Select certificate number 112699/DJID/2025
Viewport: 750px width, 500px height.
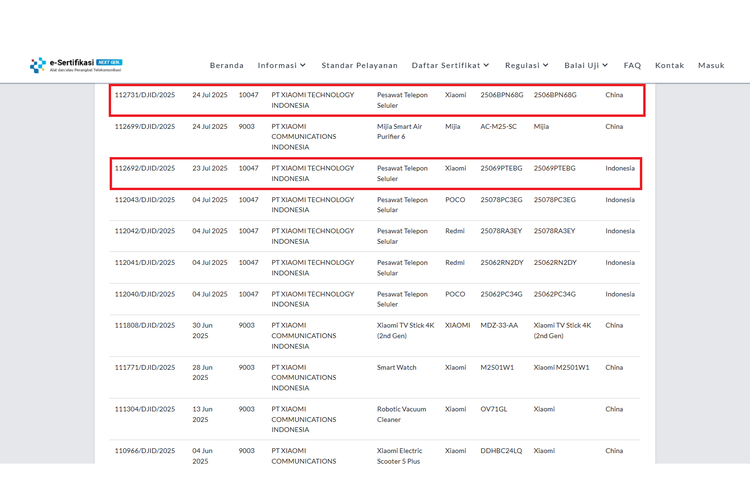(145, 126)
